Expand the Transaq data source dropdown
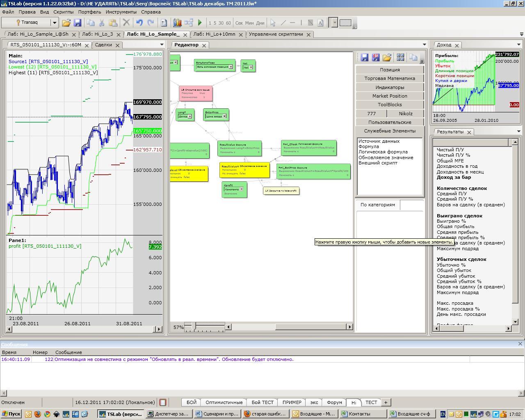525x420 pixels. (x=54, y=23)
